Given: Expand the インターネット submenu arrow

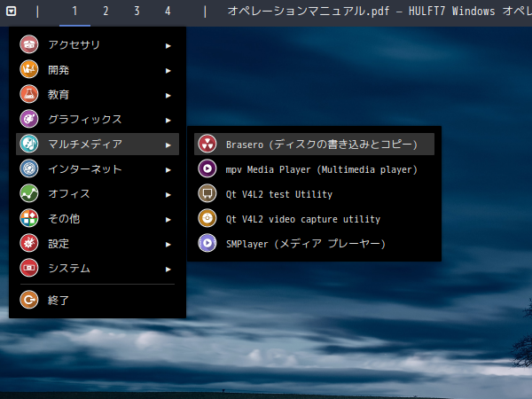Looking at the screenshot, I should click(x=168, y=170).
